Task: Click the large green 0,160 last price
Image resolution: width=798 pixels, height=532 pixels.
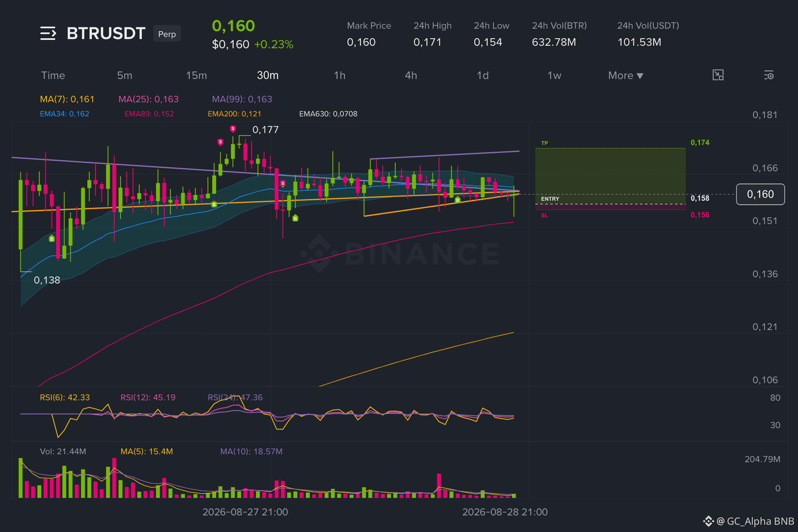Action: [x=233, y=26]
